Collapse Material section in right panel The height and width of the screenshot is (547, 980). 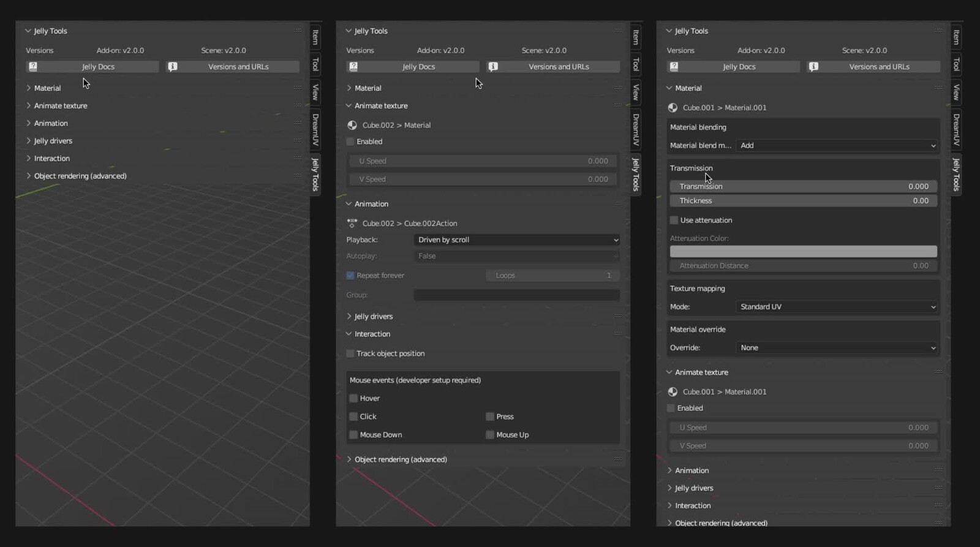pyautogui.click(x=669, y=88)
